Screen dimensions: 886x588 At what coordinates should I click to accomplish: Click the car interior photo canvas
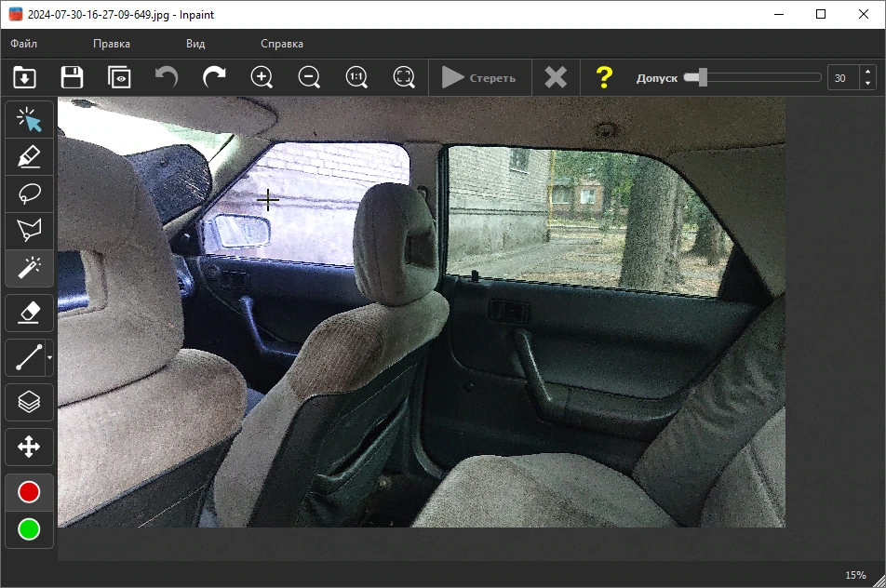tap(422, 312)
